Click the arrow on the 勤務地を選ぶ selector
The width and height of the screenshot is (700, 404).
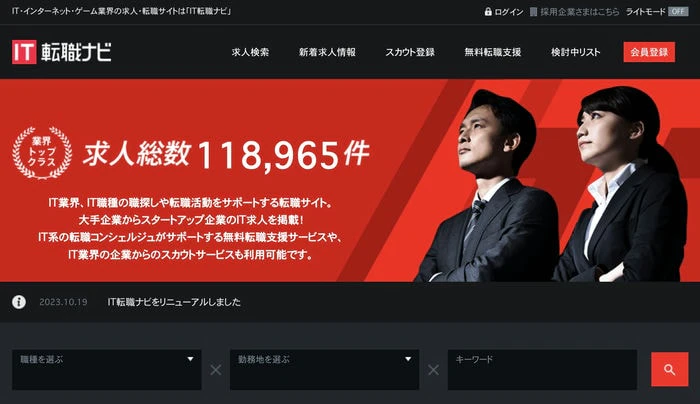[408, 359]
